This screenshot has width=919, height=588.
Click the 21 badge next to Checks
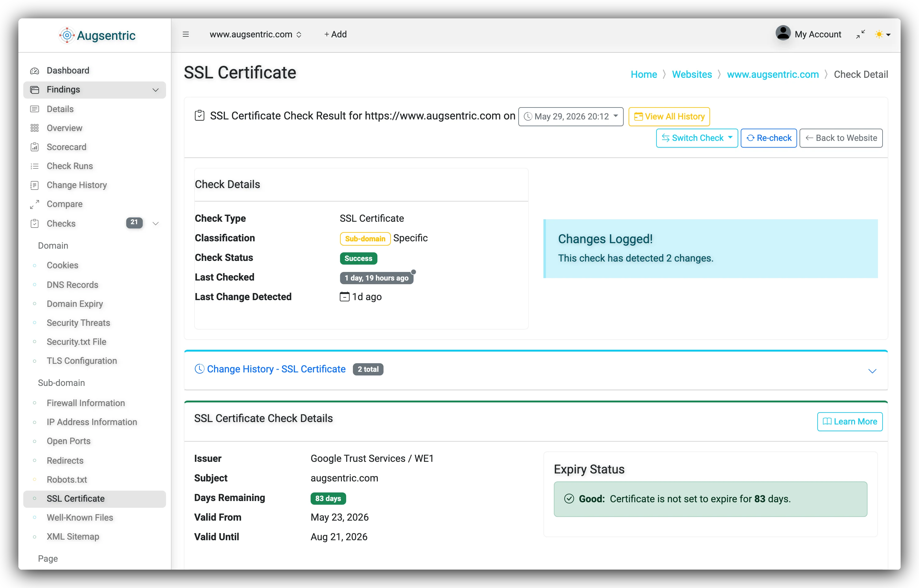(134, 222)
